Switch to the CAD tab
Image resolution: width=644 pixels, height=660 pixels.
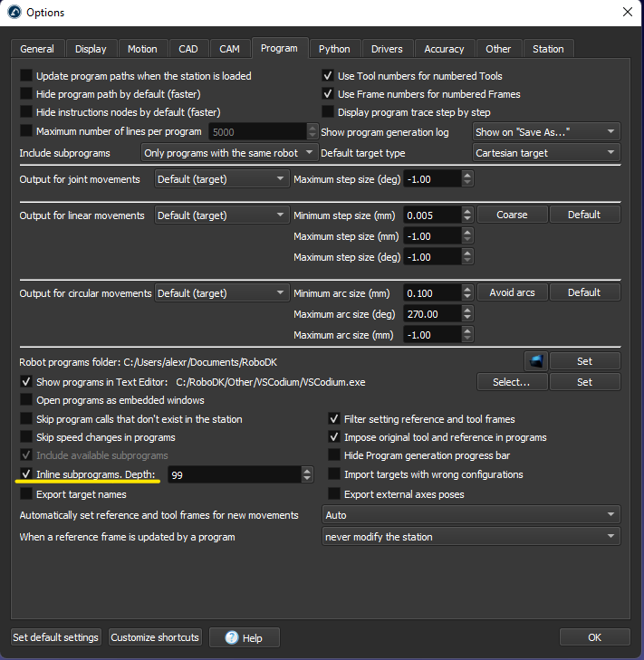[187, 49]
